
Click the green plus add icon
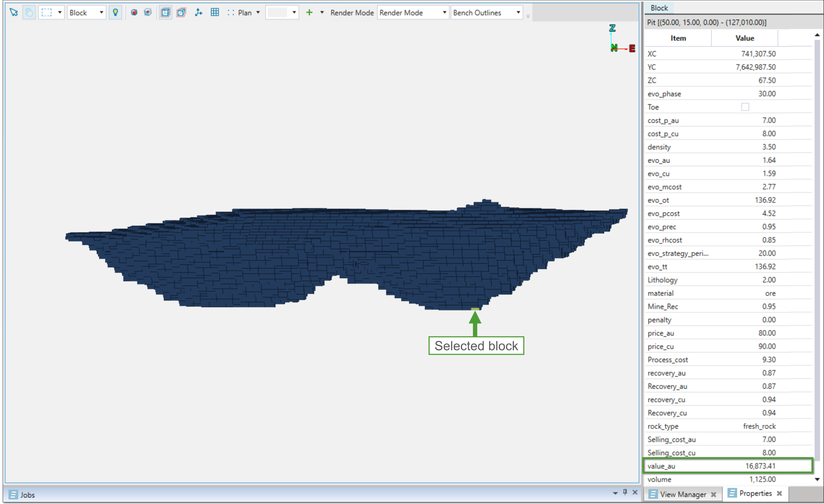(309, 12)
